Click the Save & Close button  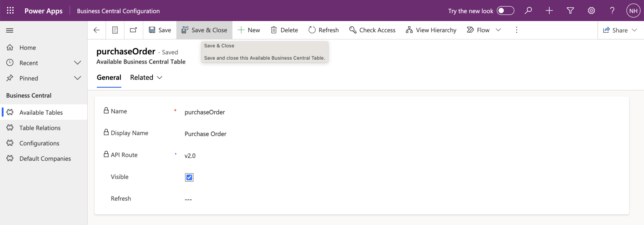point(204,30)
